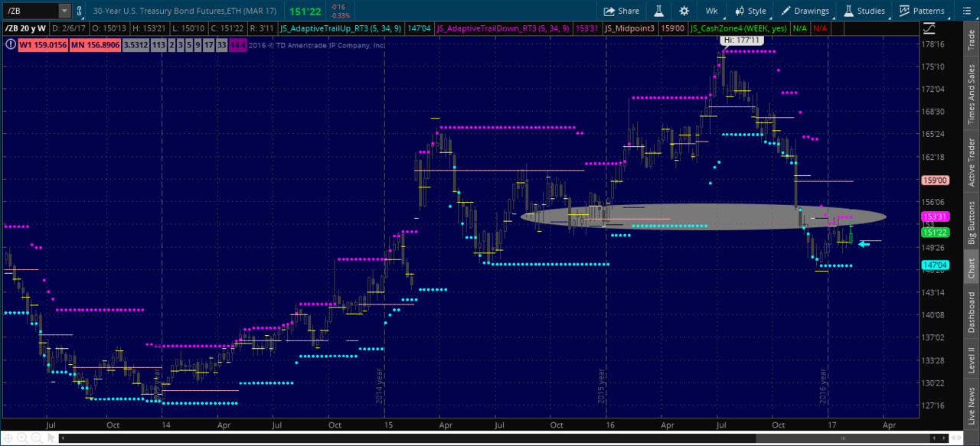Open the Patterns menu
The image size is (980, 446).
[x=922, y=11]
